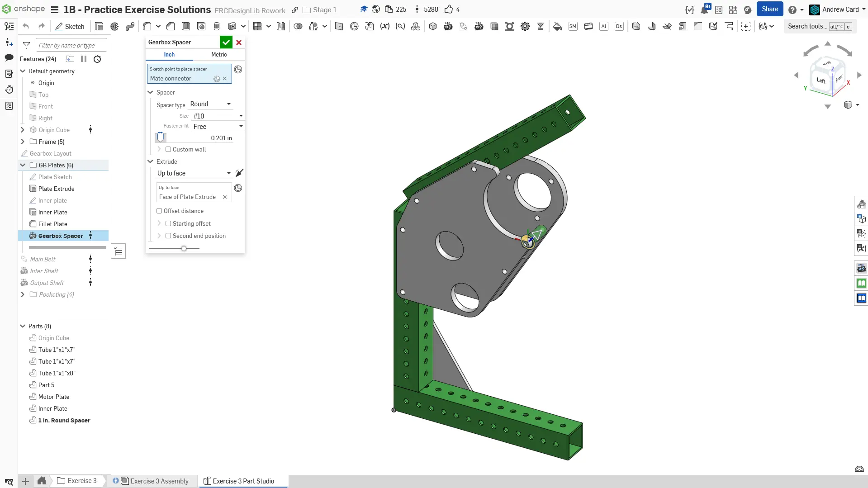Viewport: 868px width, 488px height.
Task: Click the blue Share button
Action: 769,9
